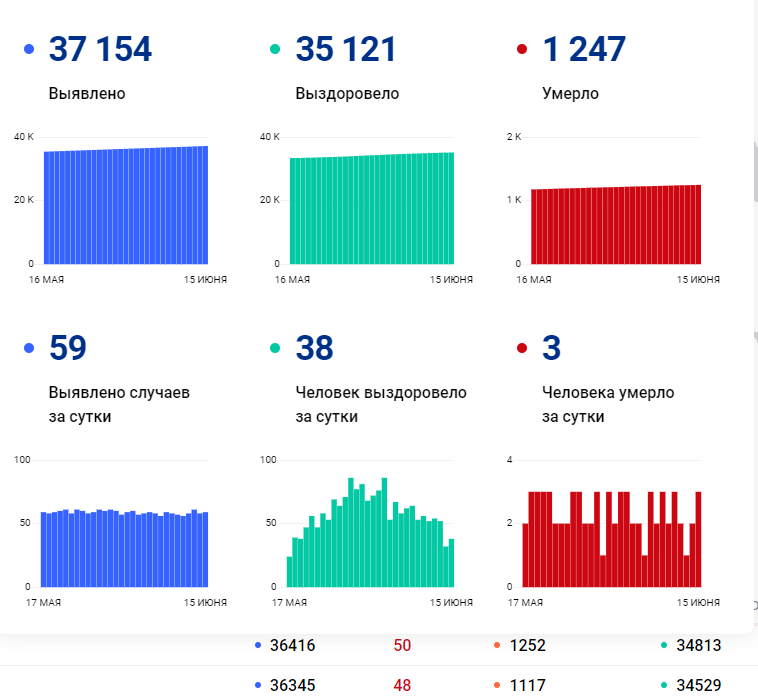Click the 16 МАЯ label under Выявлено chart

click(46, 279)
